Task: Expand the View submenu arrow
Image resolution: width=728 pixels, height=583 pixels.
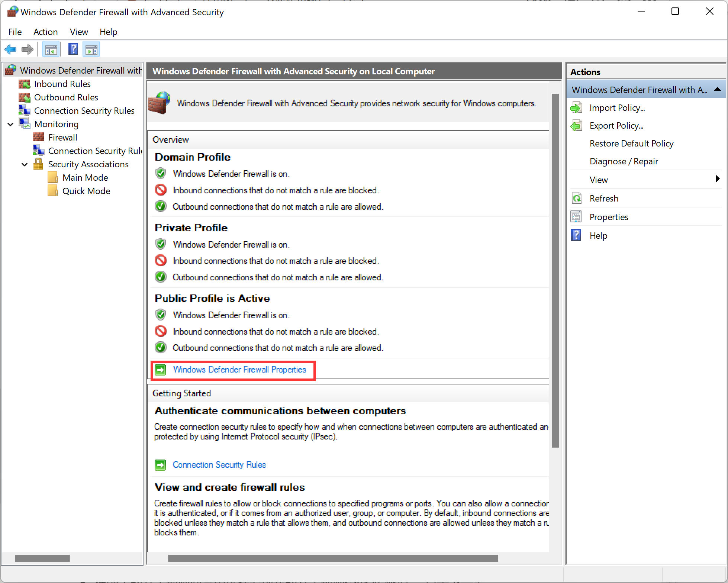Action: 717,179
